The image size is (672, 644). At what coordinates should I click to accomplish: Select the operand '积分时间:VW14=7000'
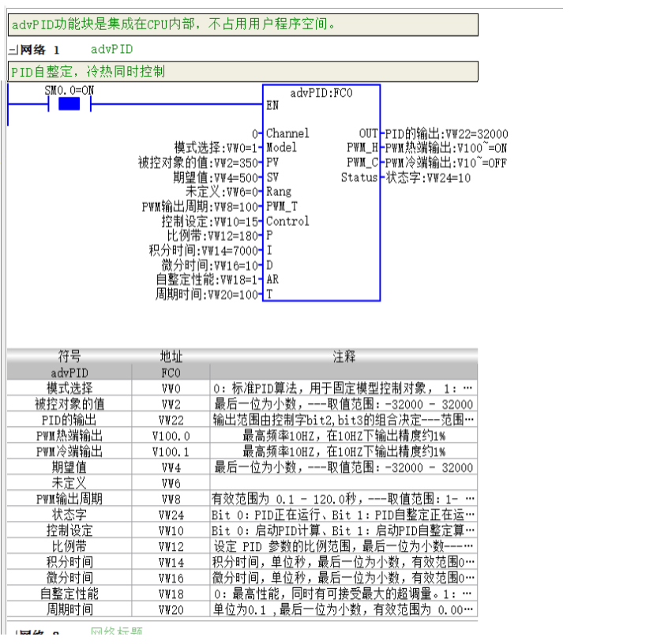[x=204, y=250]
